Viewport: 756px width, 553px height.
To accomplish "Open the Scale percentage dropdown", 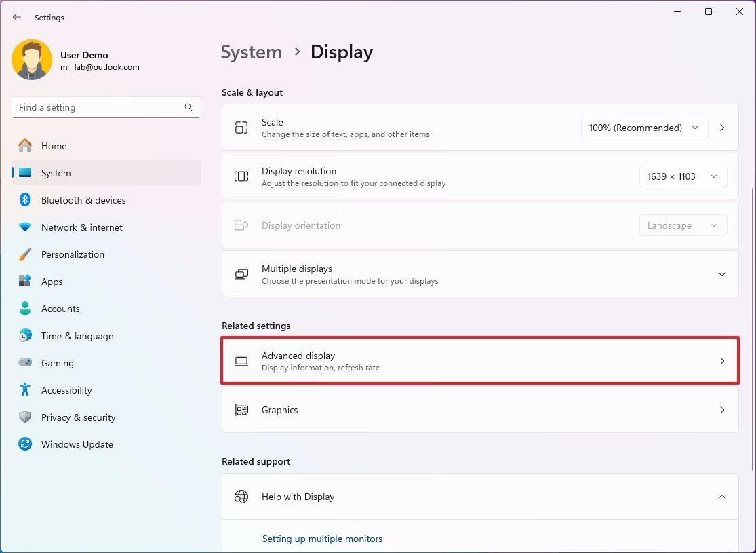I will [x=643, y=128].
